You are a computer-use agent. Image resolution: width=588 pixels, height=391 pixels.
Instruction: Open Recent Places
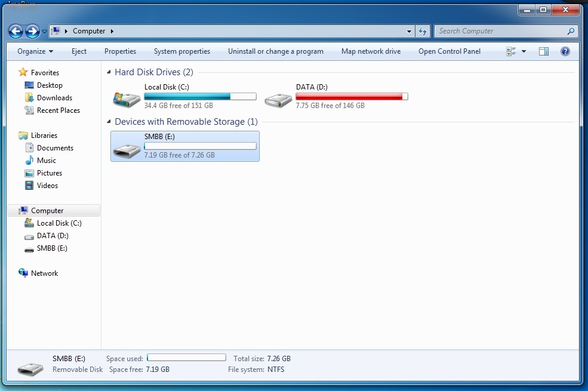[x=58, y=110]
